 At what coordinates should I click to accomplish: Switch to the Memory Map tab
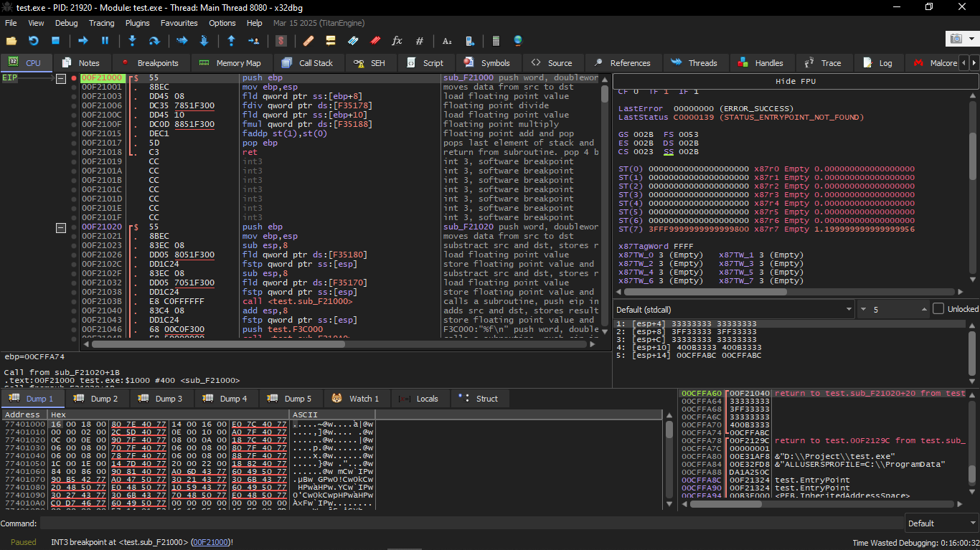click(x=231, y=63)
